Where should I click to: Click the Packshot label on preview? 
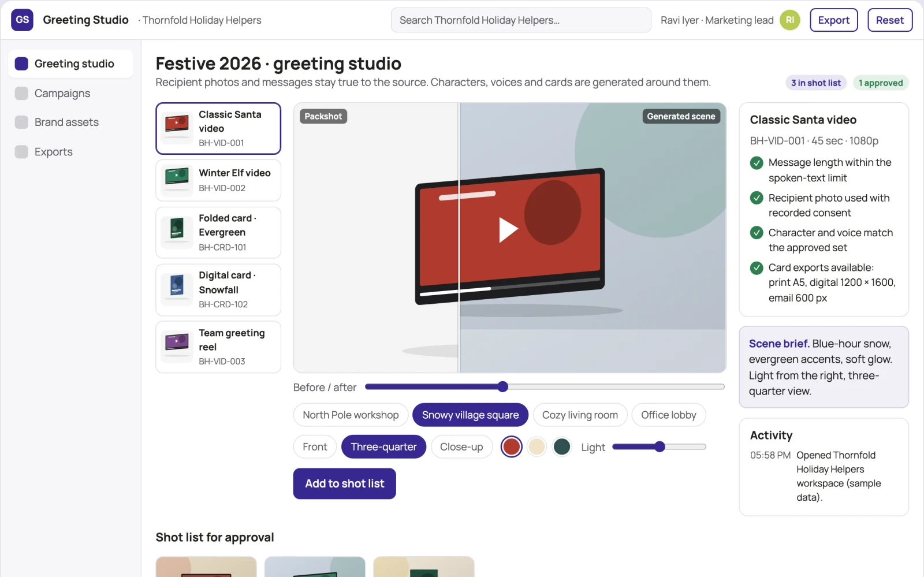pos(323,117)
